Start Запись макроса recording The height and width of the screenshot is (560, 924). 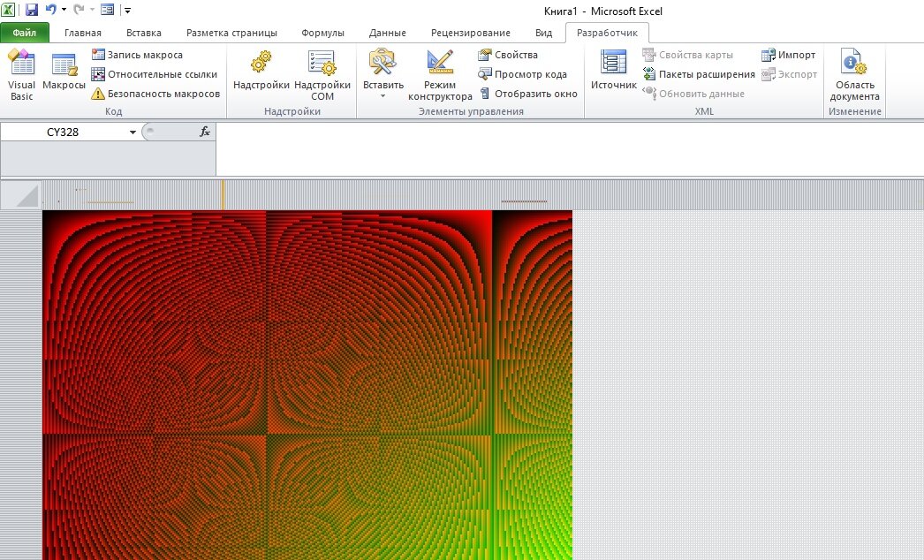tap(137, 55)
